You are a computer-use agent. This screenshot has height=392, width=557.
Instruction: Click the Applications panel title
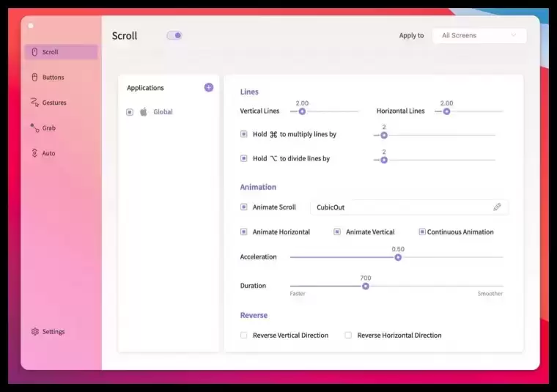(145, 88)
